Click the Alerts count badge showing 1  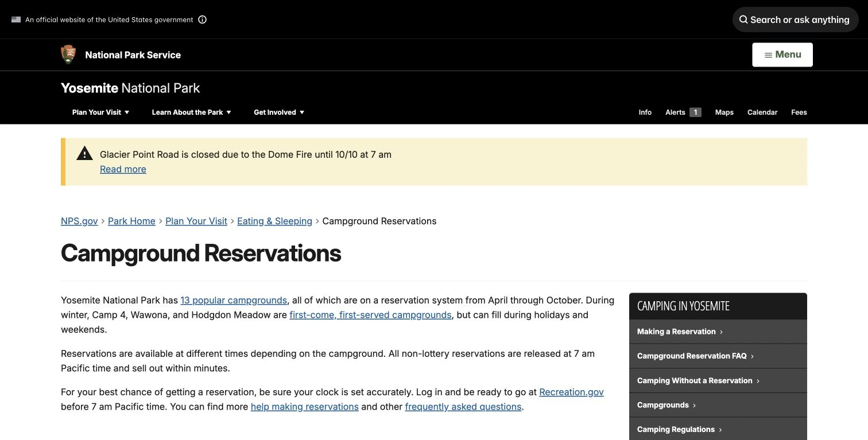(695, 112)
